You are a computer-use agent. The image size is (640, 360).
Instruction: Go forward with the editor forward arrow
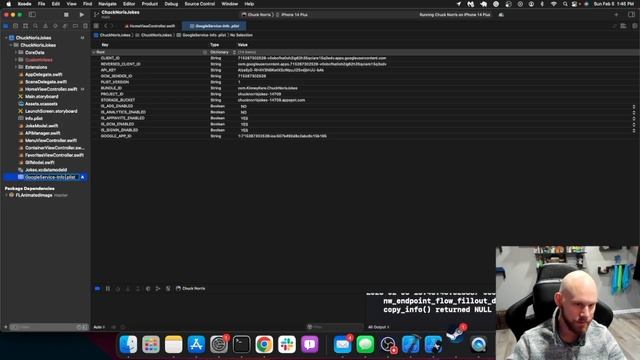[112, 26]
